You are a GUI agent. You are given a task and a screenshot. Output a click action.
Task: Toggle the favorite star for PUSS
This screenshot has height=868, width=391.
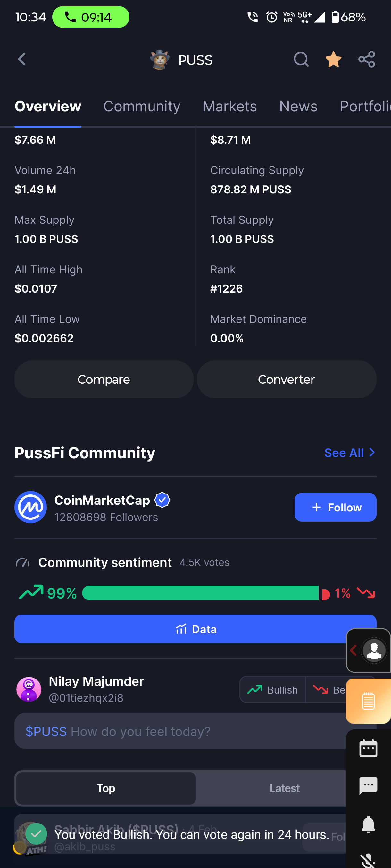tap(333, 59)
